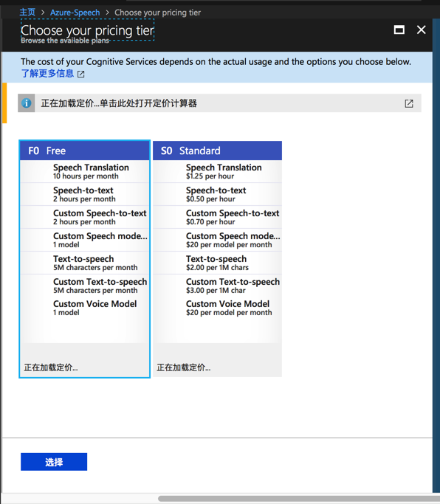Image resolution: width=440 pixels, height=504 pixels.
Task: Click the 选择 button
Action: [x=54, y=462]
